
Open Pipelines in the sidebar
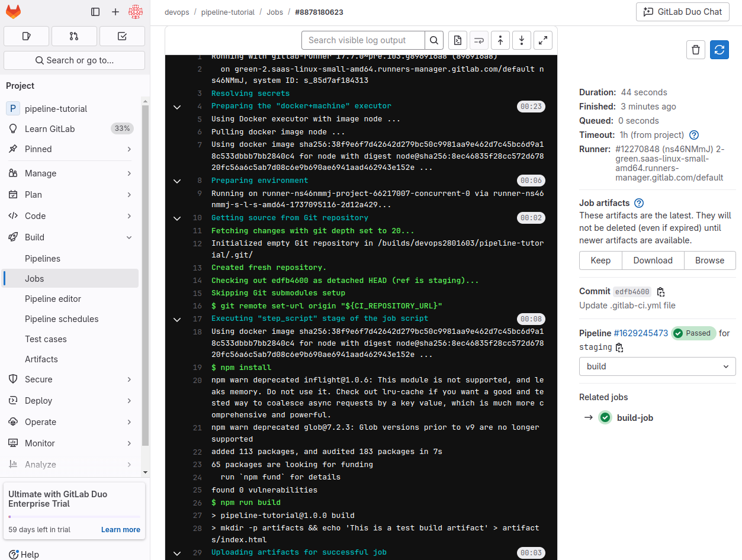click(x=71, y=259)
